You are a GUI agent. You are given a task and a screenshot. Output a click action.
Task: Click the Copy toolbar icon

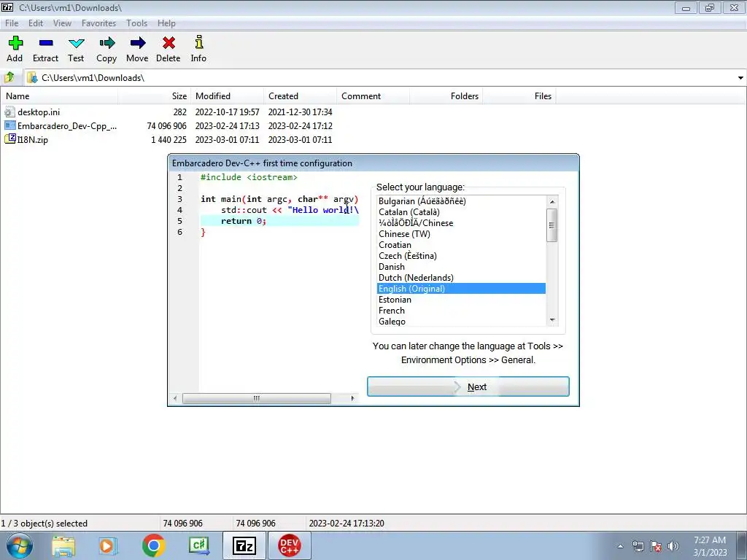(107, 43)
